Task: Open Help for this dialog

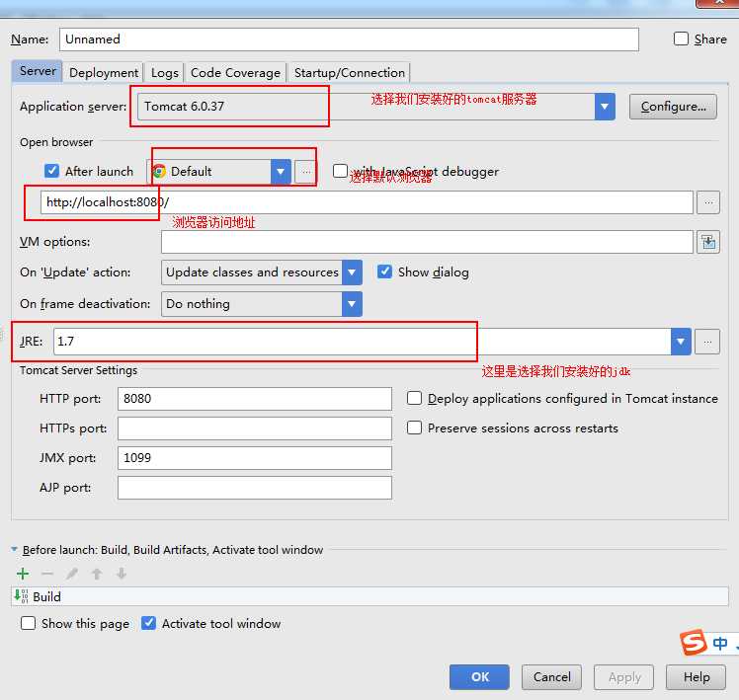Action: [697, 677]
